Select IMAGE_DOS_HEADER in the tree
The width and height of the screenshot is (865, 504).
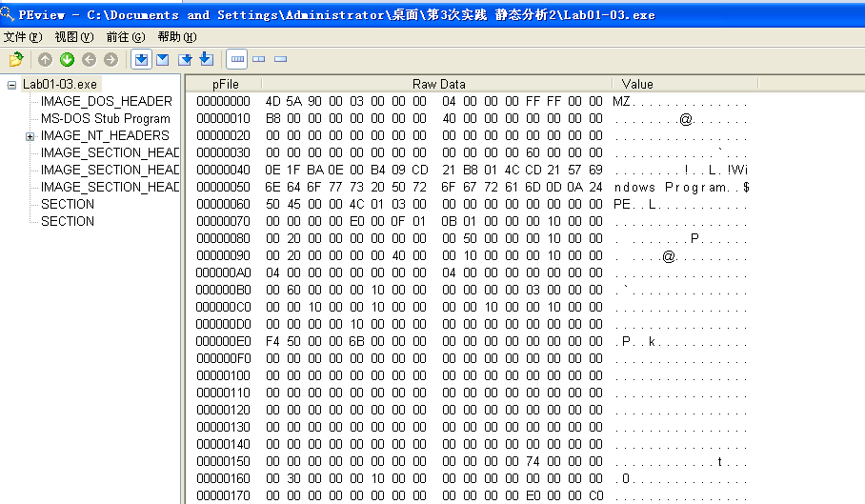pos(107,101)
